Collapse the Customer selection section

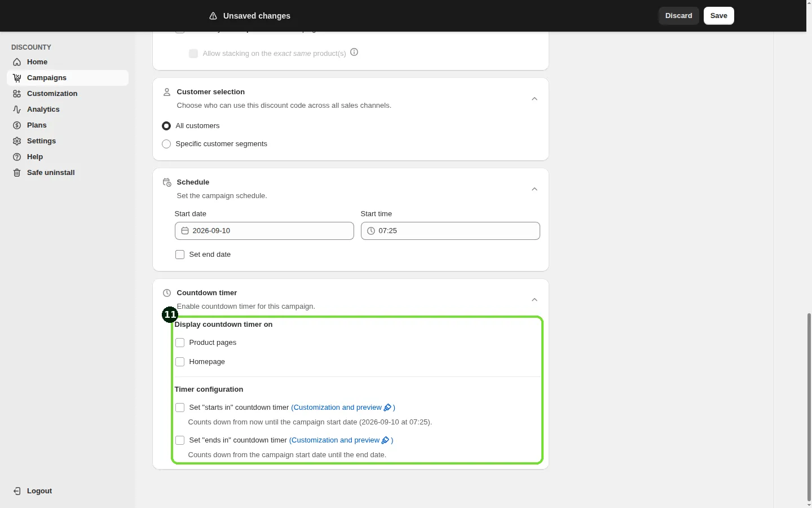[x=535, y=99]
